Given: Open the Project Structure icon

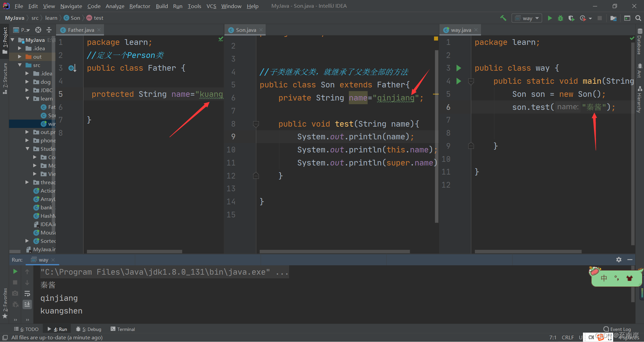Looking at the screenshot, I should tap(613, 18).
